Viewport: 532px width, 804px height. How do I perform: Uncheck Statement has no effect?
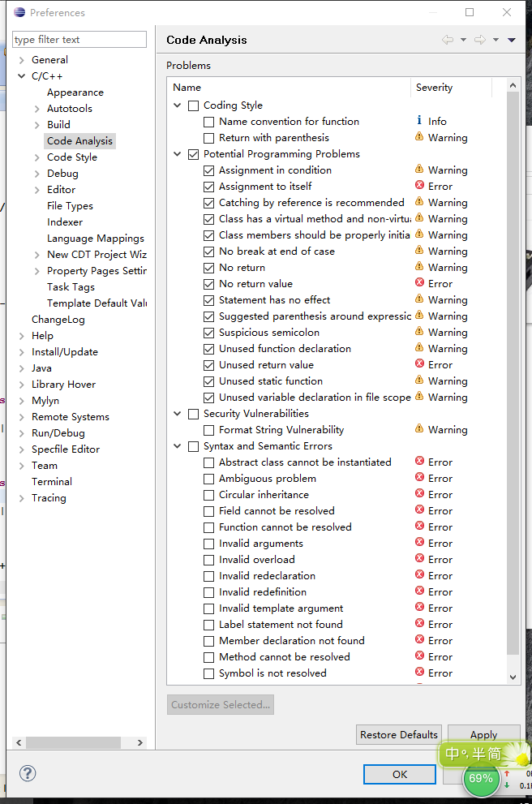(208, 300)
